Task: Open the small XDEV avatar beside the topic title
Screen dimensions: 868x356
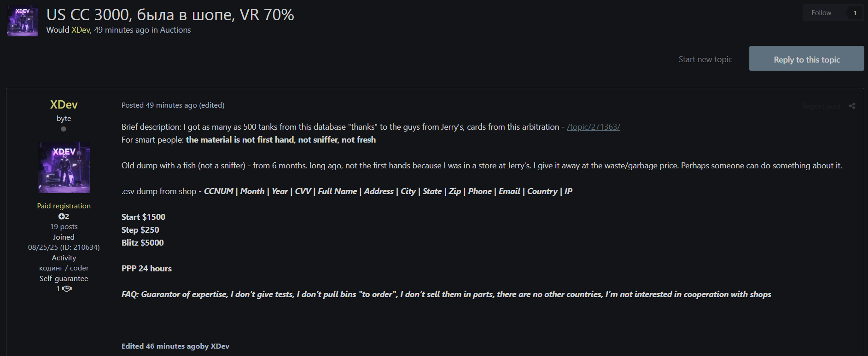Action: [x=23, y=21]
